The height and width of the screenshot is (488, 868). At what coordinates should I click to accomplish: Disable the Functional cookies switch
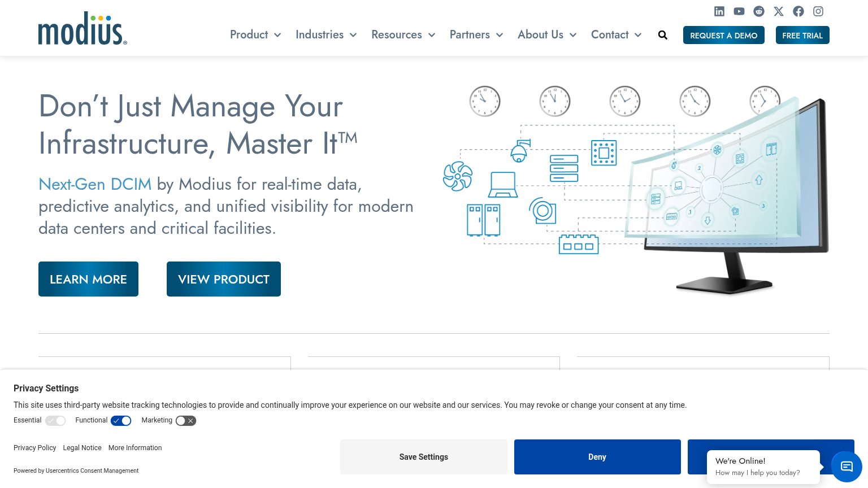[121, 421]
